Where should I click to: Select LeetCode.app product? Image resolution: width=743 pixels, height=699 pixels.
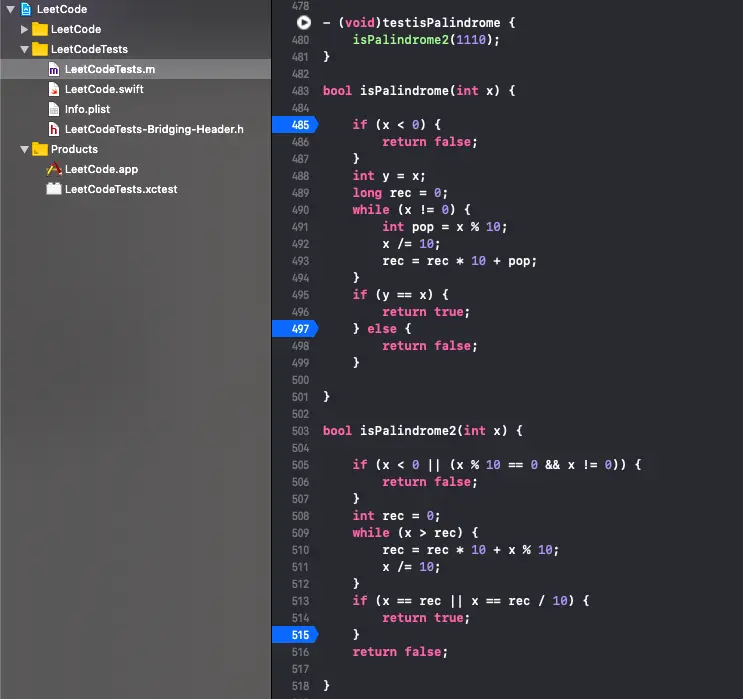101,169
